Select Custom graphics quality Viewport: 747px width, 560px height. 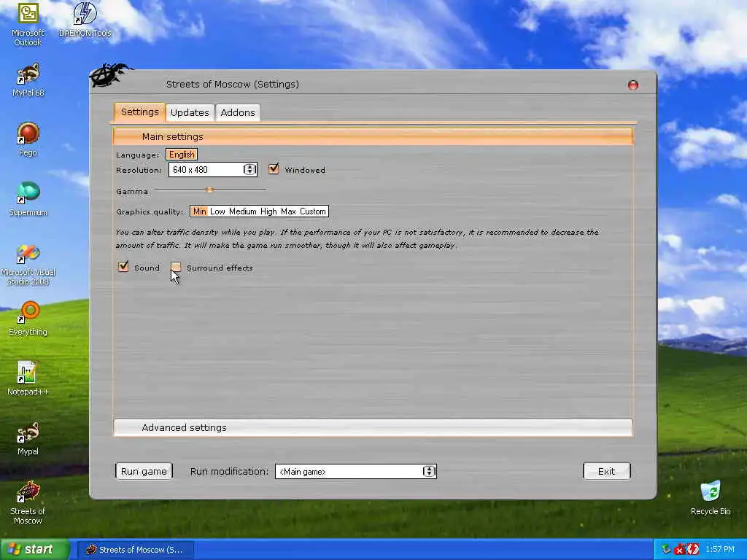click(x=313, y=211)
